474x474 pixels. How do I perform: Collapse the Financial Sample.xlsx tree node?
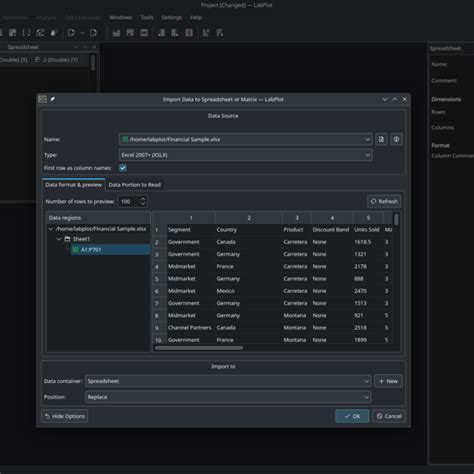(51, 229)
